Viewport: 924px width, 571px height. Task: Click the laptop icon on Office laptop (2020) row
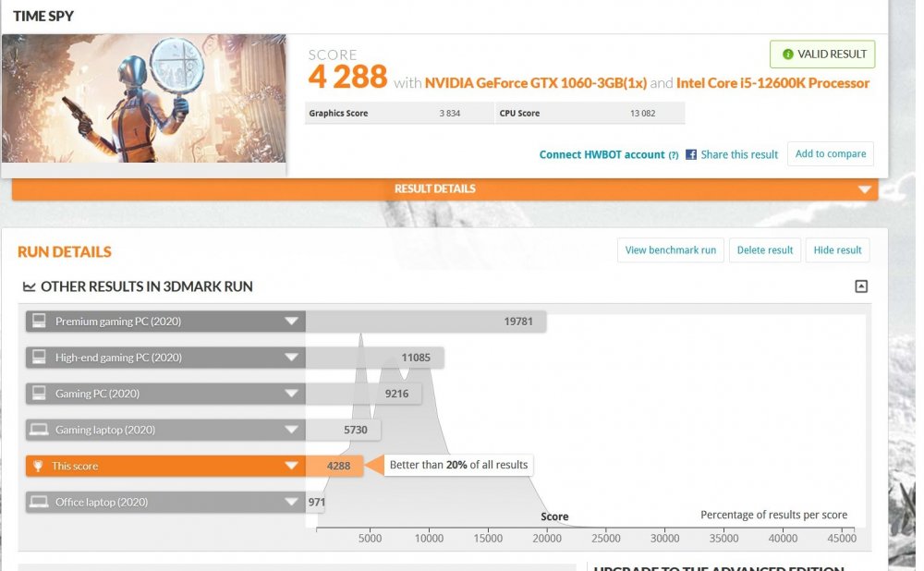point(37,502)
